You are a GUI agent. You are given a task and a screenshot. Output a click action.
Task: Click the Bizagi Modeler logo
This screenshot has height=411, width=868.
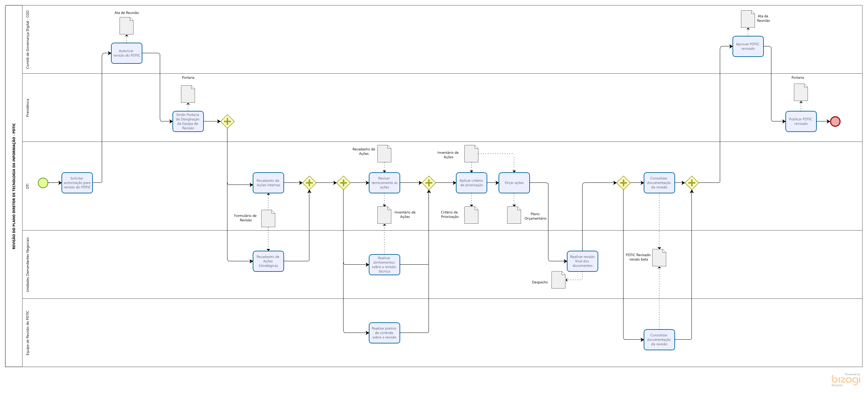tap(845, 380)
